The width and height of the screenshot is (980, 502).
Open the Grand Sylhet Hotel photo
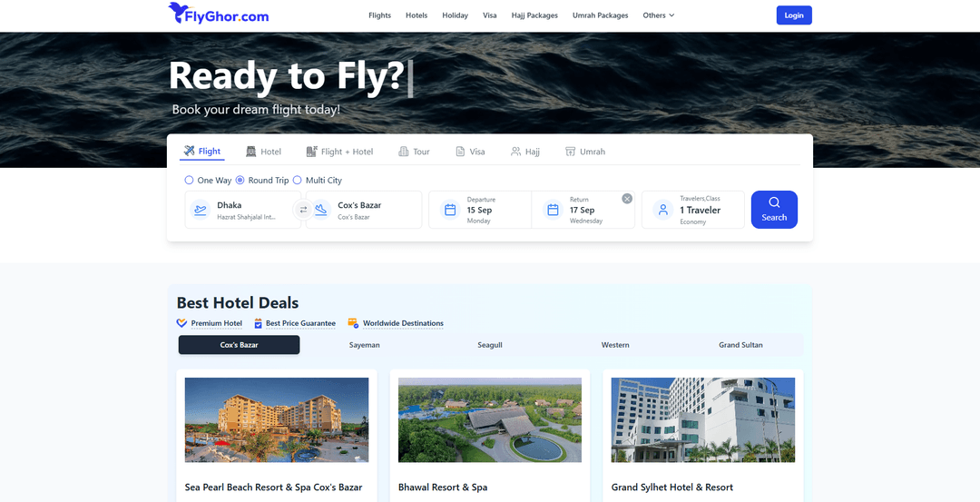tap(703, 420)
